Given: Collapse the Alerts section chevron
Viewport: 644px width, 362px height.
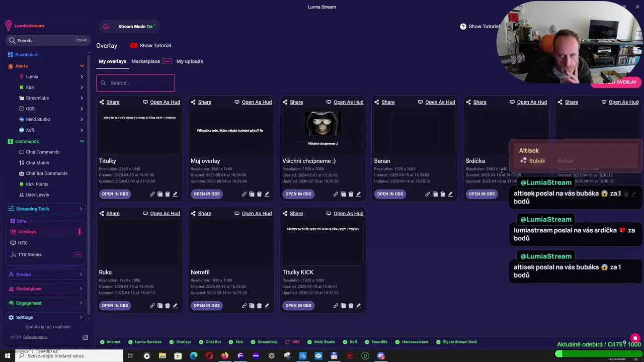Looking at the screenshot, I should [82, 66].
